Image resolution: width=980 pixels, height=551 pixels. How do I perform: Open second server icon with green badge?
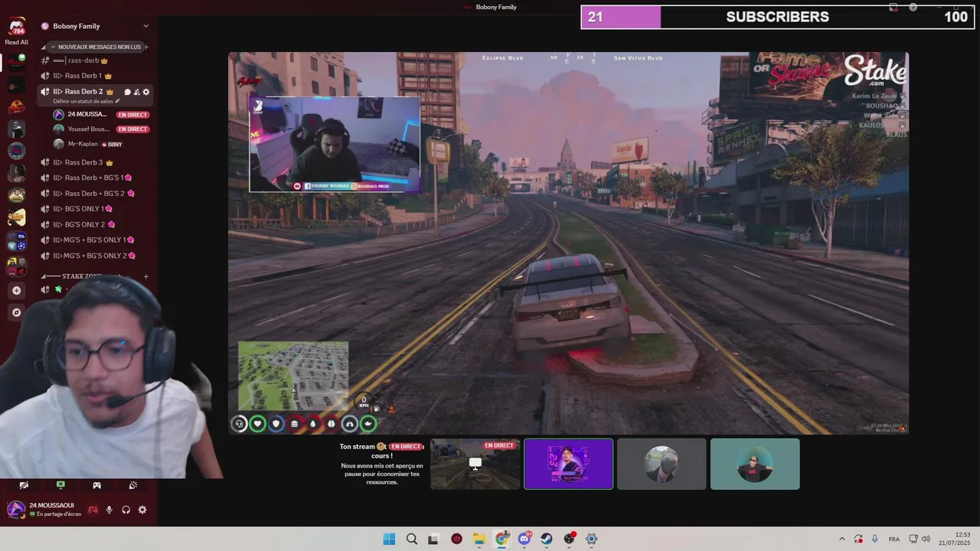(x=17, y=64)
